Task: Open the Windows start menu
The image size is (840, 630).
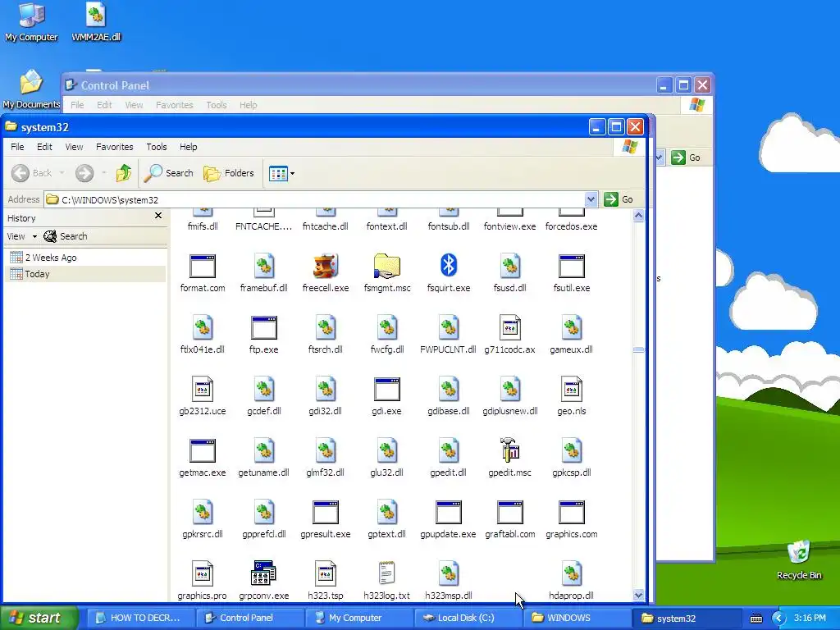Action: coord(39,618)
